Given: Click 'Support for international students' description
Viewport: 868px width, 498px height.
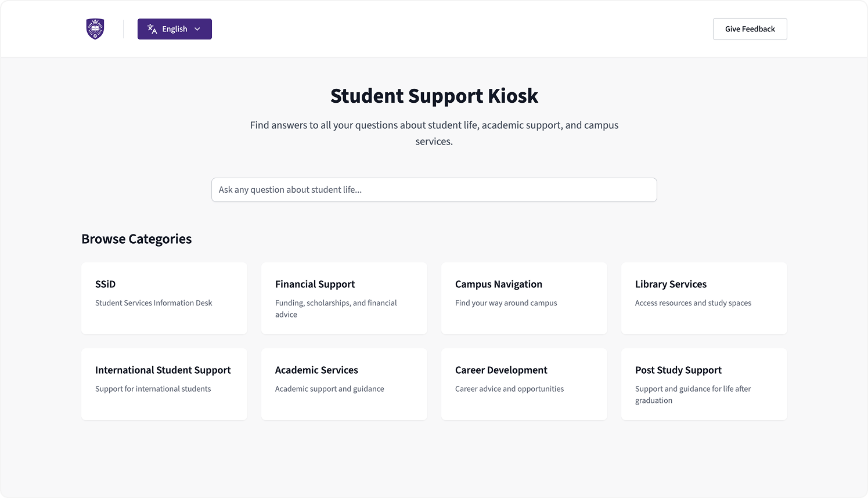Looking at the screenshot, I should [x=153, y=388].
